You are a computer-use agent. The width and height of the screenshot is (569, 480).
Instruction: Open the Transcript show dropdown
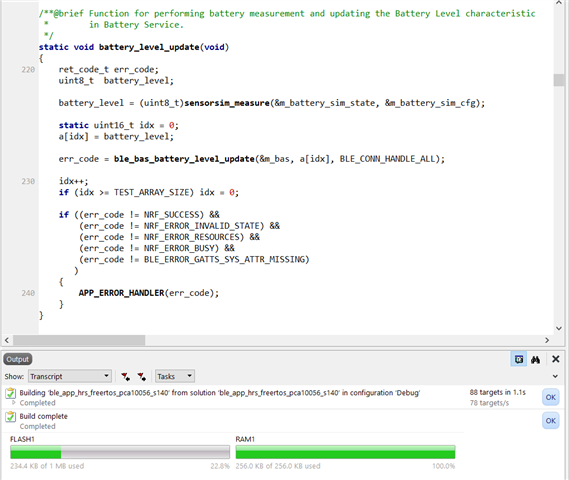70,376
